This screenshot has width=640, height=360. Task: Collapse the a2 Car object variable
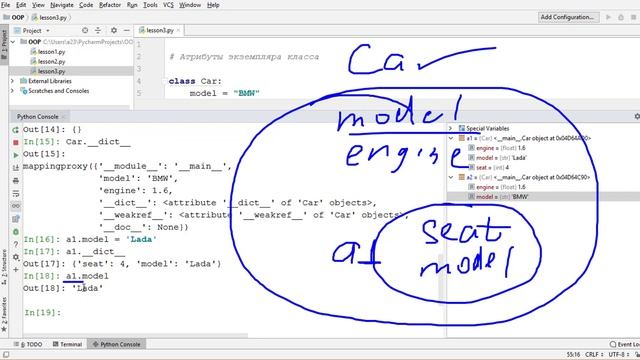(x=451, y=177)
